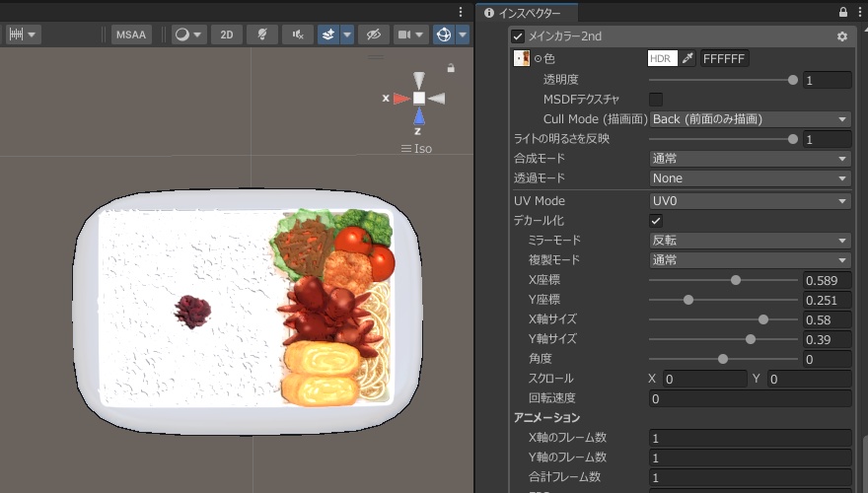Viewport: 868px width, 493px height.
Task: Click the 透明度 value field
Action: (827, 80)
